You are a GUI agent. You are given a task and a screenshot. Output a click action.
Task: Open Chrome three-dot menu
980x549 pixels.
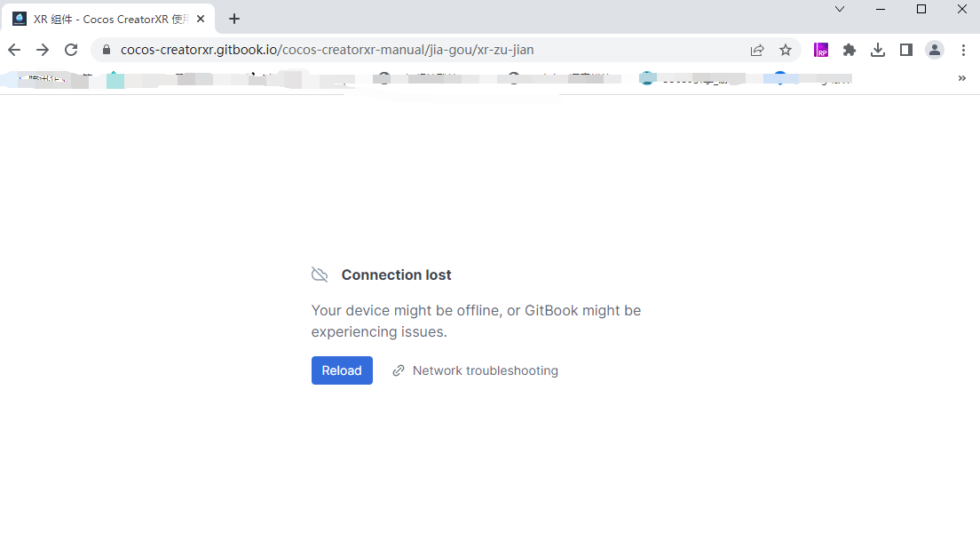tap(963, 50)
